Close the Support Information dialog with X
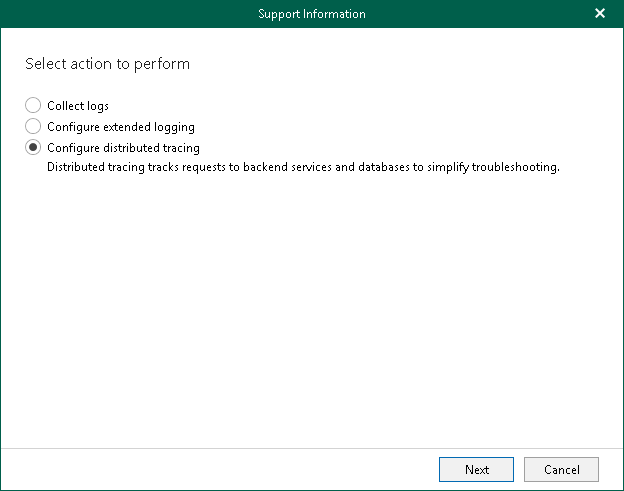Image resolution: width=624 pixels, height=491 pixels. coord(600,14)
